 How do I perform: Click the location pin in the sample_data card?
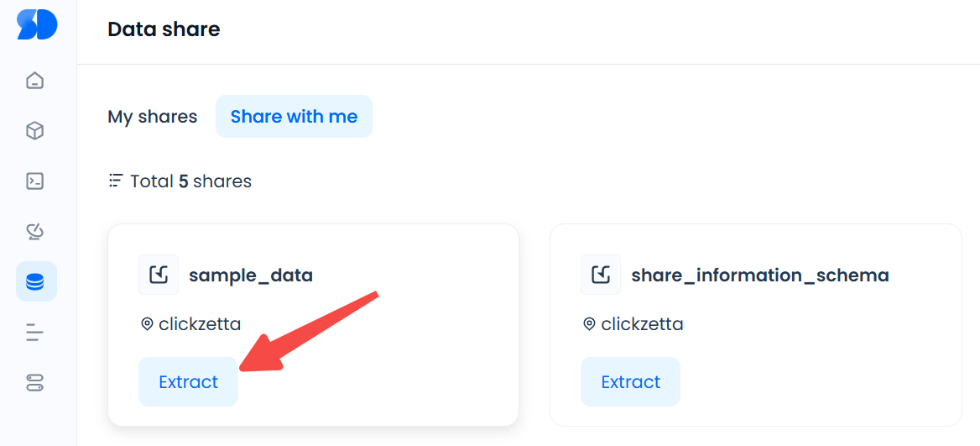click(x=147, y=324)
